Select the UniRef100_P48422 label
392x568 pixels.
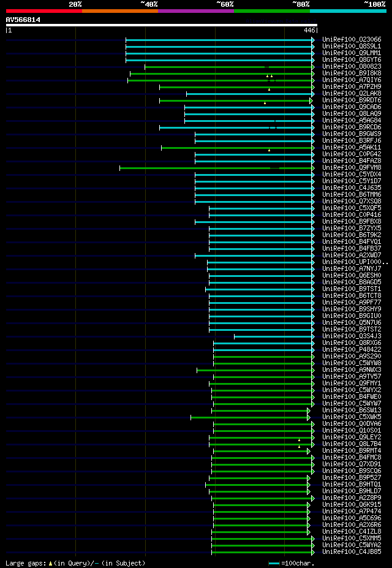coord(352,350)
